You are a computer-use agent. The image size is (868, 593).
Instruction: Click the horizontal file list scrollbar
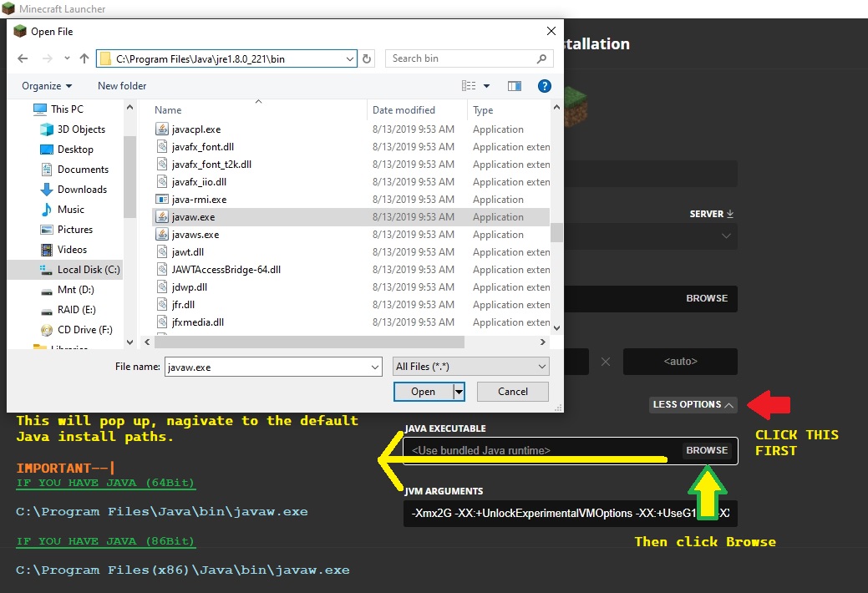(x=309, y=342)
